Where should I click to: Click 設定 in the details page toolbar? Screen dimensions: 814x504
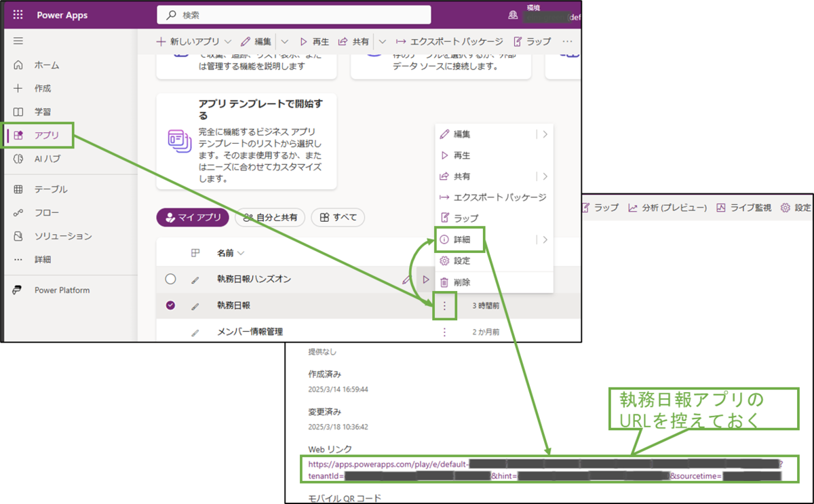(x=796, y=208)
